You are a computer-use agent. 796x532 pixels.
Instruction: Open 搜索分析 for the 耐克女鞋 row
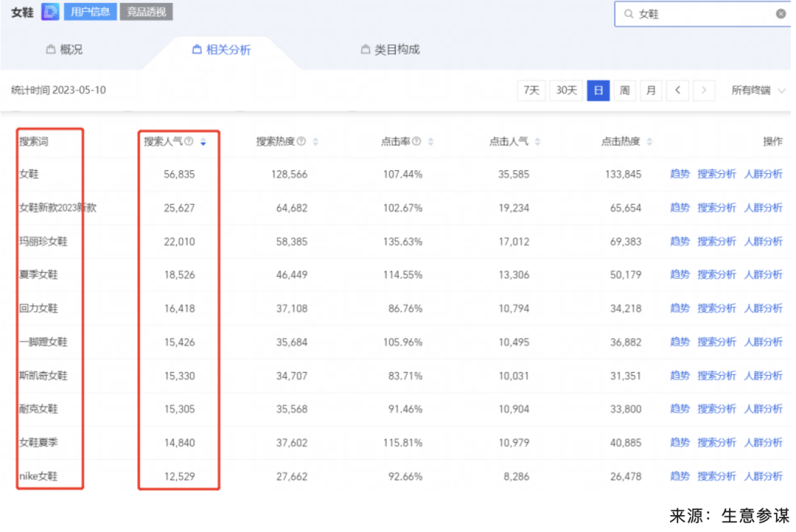click(x=716, y=409)
